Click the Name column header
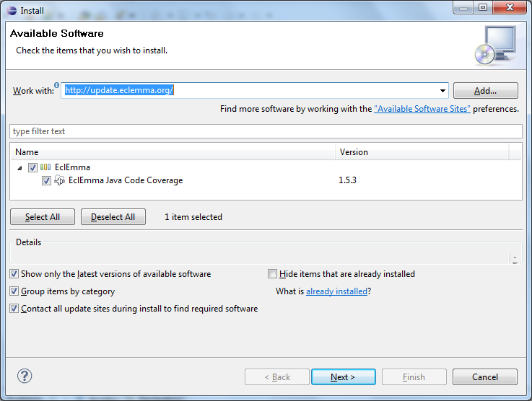This screenshot has height=401, width=532. pyautogui.click(x=173, y=152)
